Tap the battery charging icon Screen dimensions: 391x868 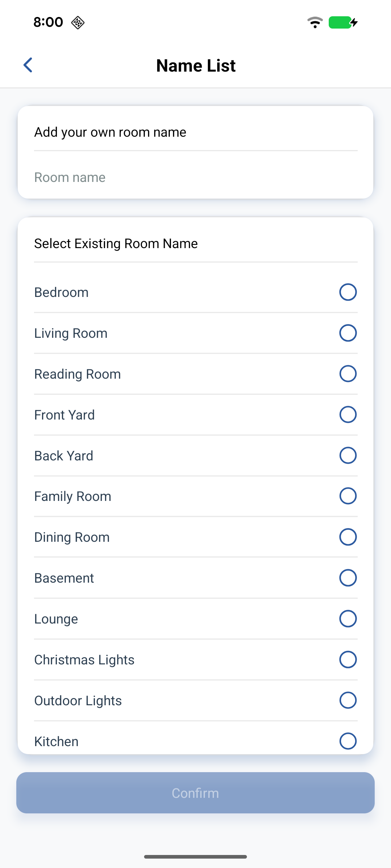[343, 22]
